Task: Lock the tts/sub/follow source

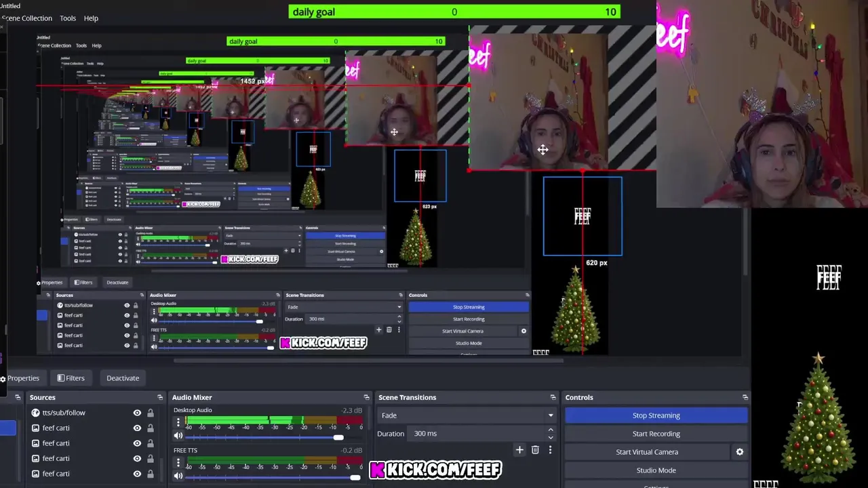Action: tap(150, 413)
